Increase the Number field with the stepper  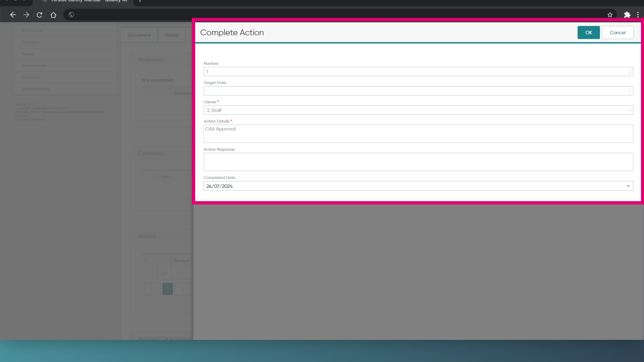pyautogui.click(x=630, y=70)
